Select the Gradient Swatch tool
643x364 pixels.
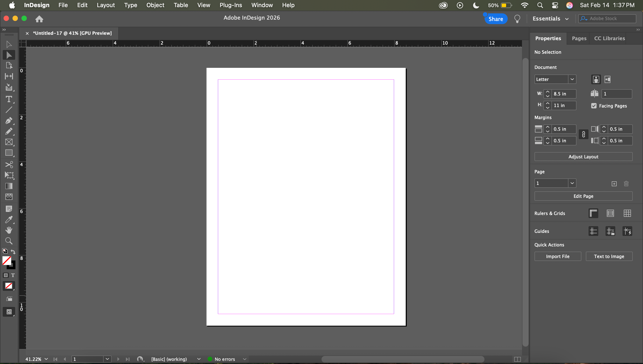tap(9, 186)
